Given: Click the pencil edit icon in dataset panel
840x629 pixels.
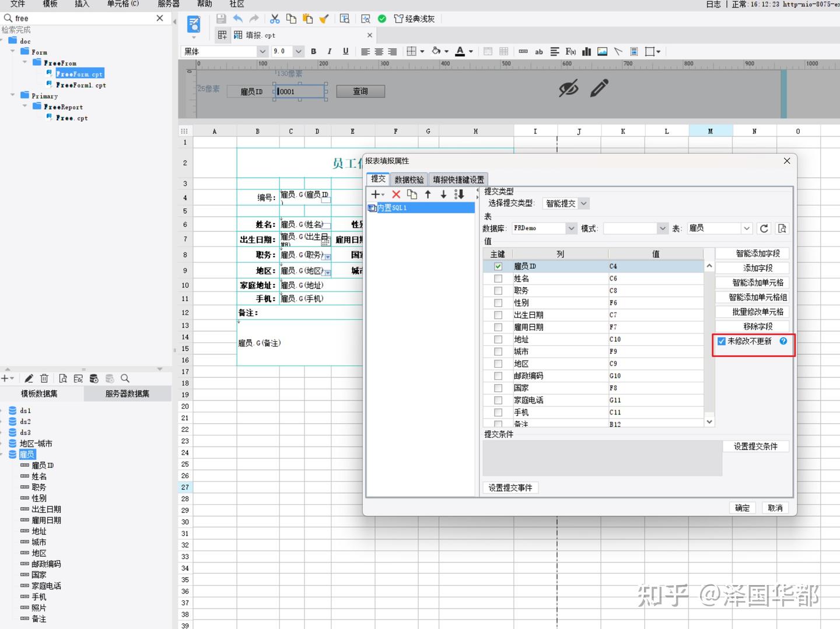Looking at the screenshot, I should pyautogui.click(x=29, y=378).
